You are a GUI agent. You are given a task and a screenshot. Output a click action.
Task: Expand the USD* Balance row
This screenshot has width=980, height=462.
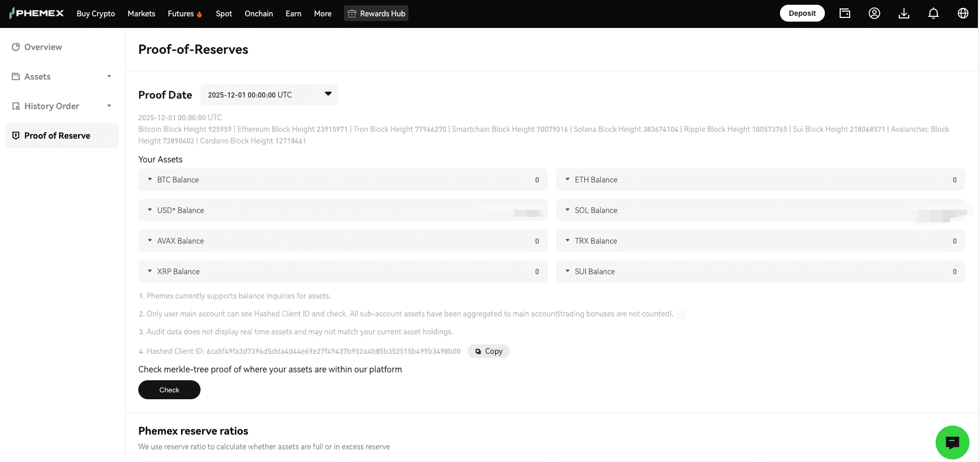[343, 210]
